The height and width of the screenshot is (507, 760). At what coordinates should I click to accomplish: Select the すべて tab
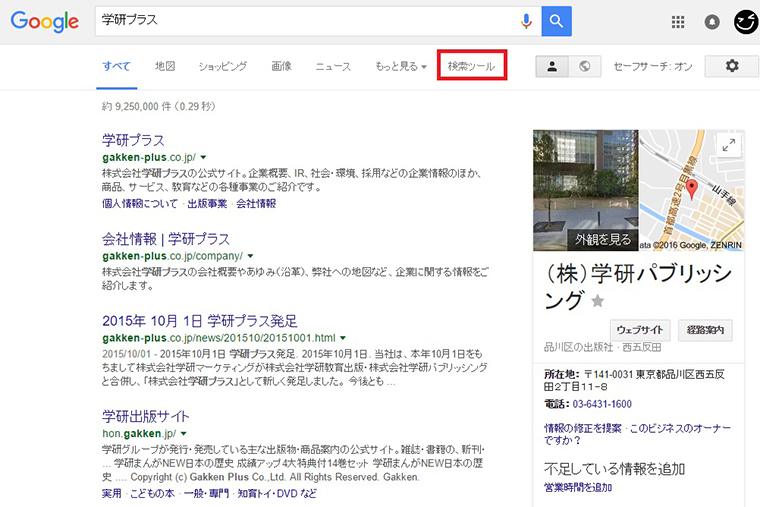point(116,66)
